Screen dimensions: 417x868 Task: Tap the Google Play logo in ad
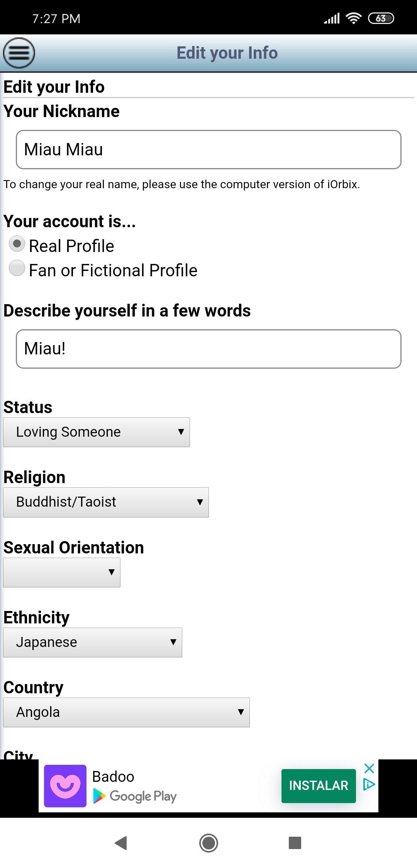[134, 796]
